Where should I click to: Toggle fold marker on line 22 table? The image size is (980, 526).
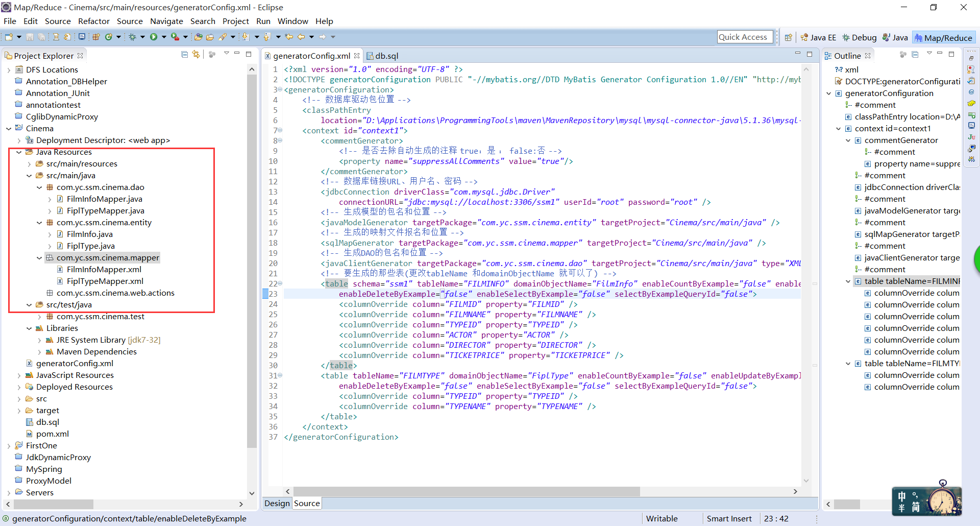280,283
